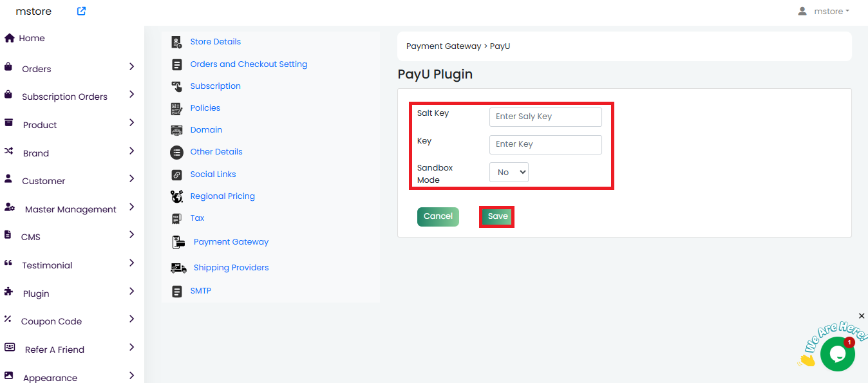Click the Payment Gateway card icon
868x383 pixels.
click(x=178, y=242)
